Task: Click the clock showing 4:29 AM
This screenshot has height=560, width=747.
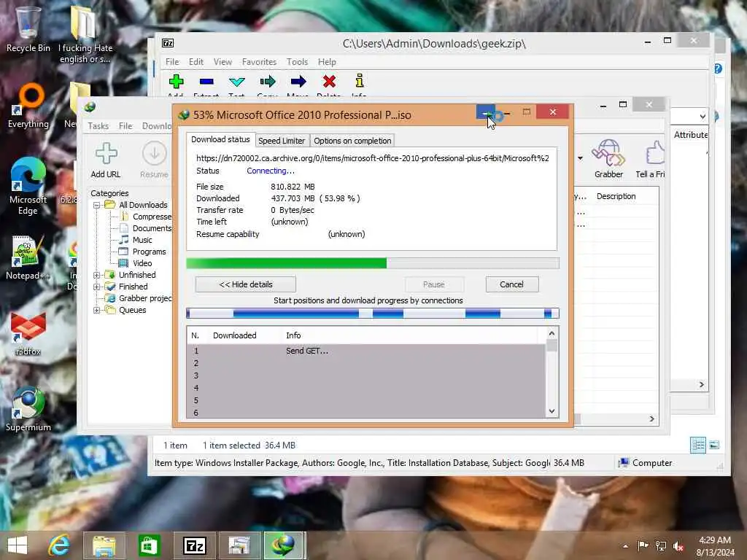Action: (715, 540)
